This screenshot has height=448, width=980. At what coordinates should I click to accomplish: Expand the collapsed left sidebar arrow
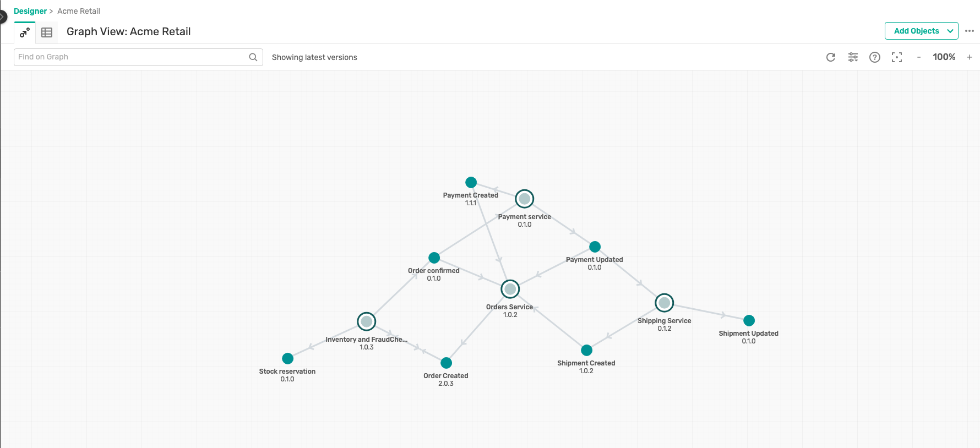coord(2,17)
